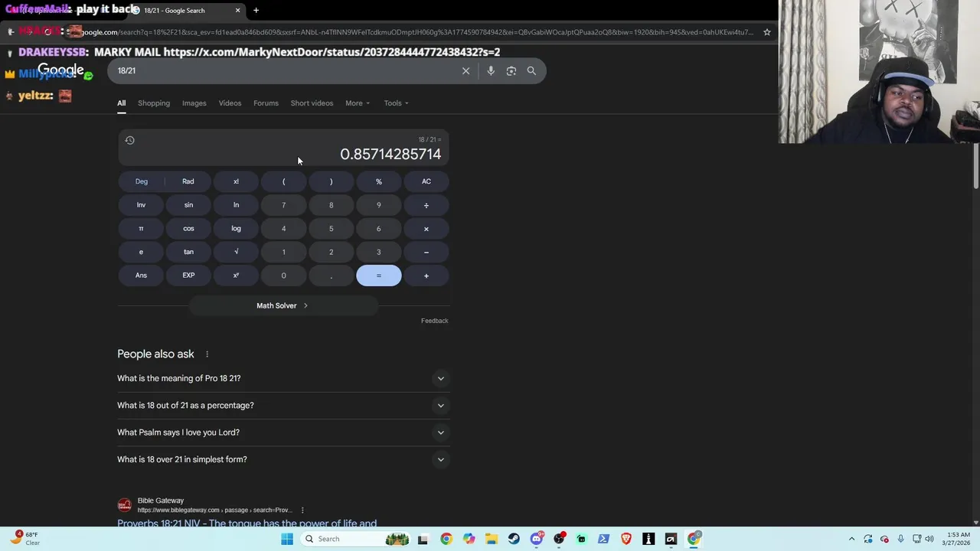Bookmark this page with star icon

point(766,32)
